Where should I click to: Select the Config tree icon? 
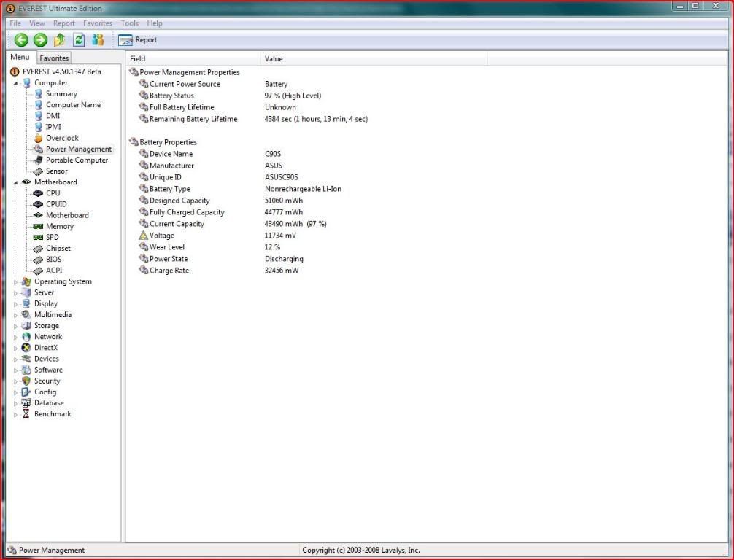coord(26,392)
